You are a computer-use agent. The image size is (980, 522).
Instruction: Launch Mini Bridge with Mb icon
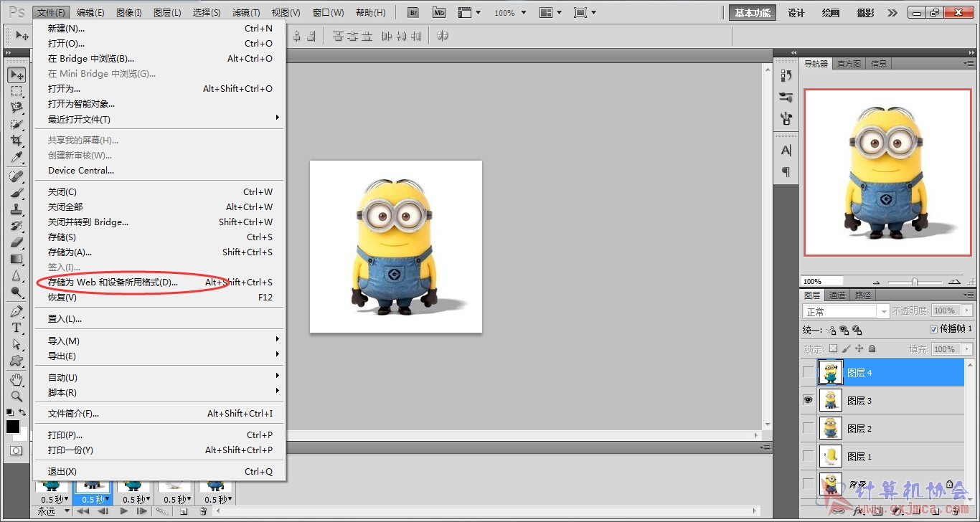pos(438,13)
